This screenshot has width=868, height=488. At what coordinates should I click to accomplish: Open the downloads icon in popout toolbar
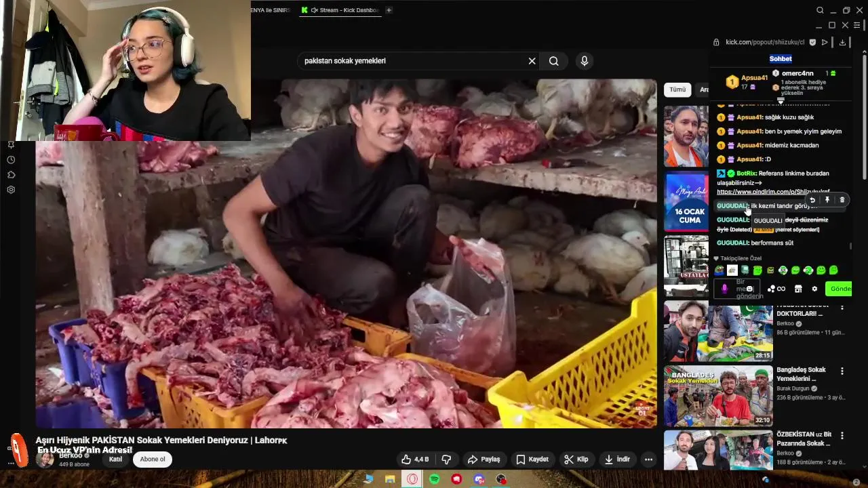(x=842, y=42)
